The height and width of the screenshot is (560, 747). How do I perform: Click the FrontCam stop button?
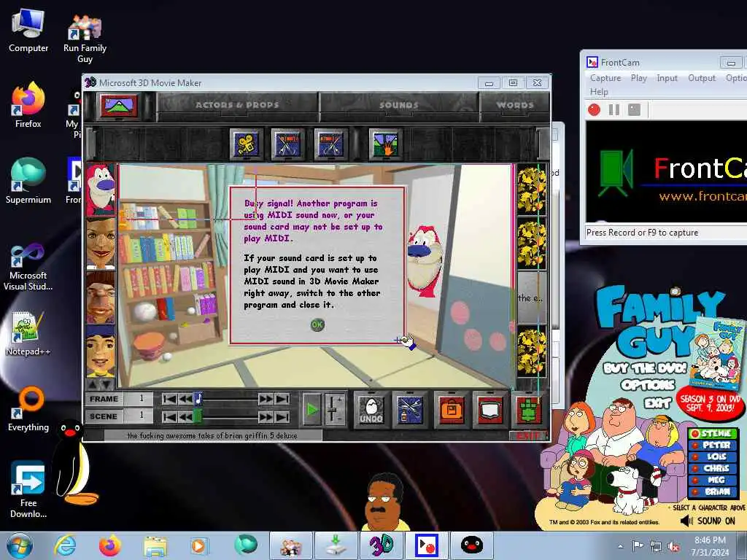pyautogui.click(x=634, y=110)
